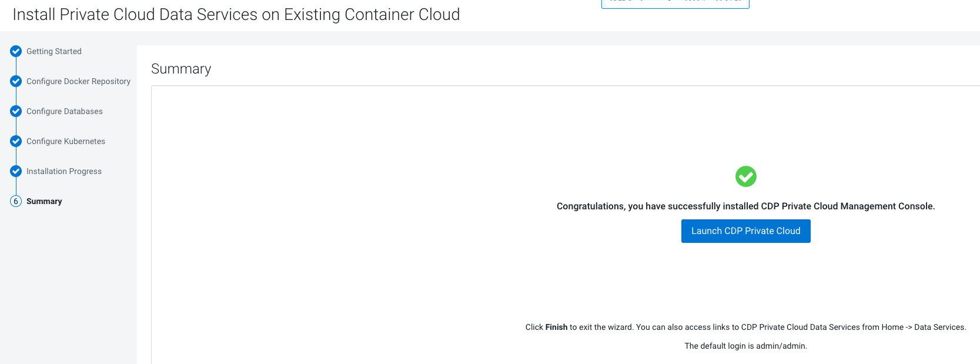Jump to the Configure Databases step
The image size is (980, 364).
click(65, 111)
